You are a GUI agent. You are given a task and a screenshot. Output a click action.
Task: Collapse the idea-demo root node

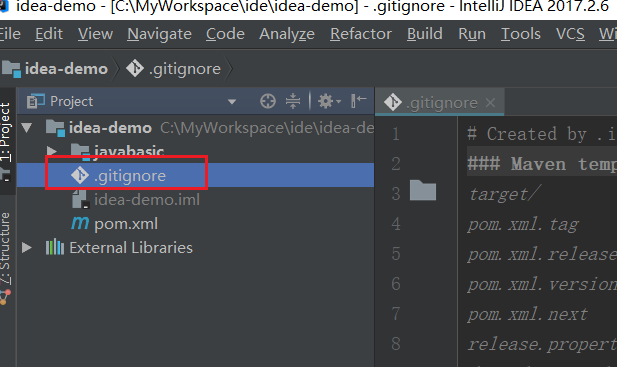pyautogui.click(x=27, y=127)
